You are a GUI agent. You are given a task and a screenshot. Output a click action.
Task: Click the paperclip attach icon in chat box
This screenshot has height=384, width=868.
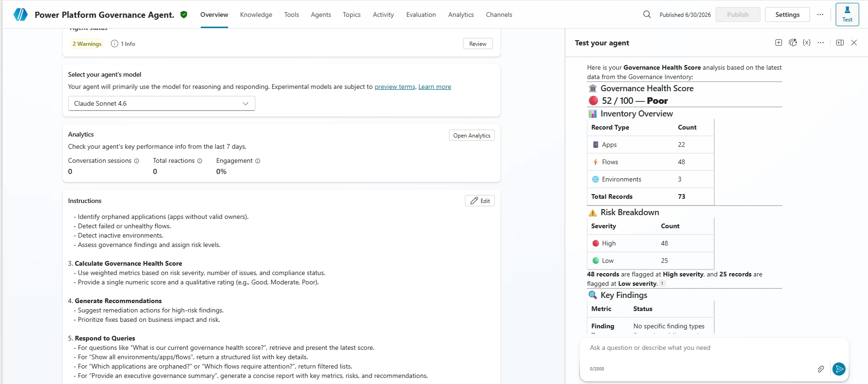821,369
